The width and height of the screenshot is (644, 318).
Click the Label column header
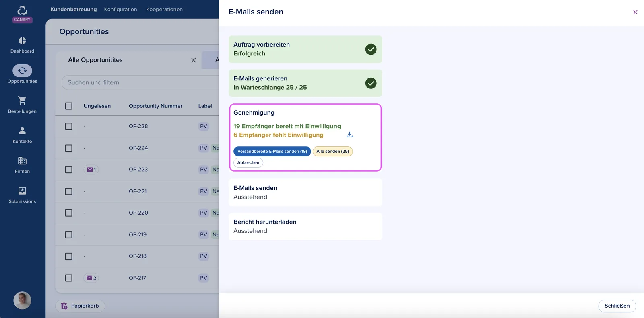click(205, 106)
